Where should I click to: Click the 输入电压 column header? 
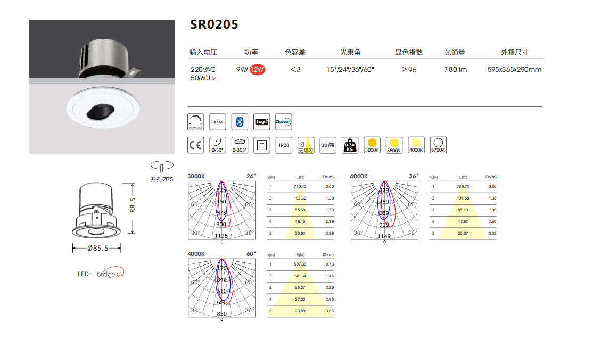coord(203,52)
